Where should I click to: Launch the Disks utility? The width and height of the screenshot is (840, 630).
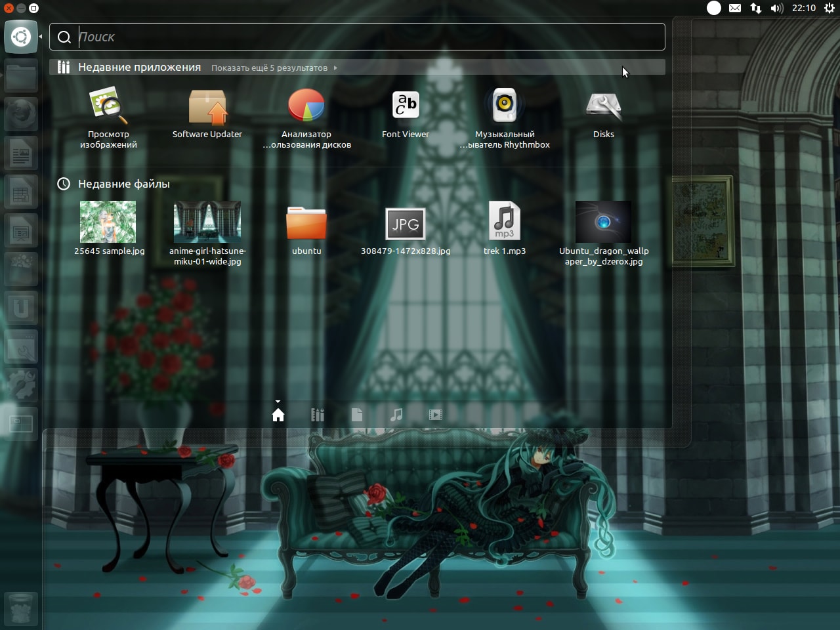(604, 114)
